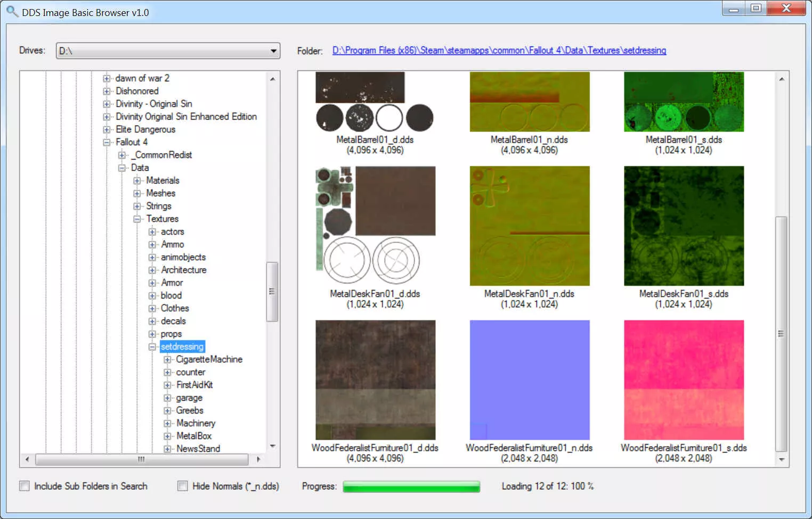Select the Architecture folder
The width and height of the screenshot is (812, 519).
(184, 270)
